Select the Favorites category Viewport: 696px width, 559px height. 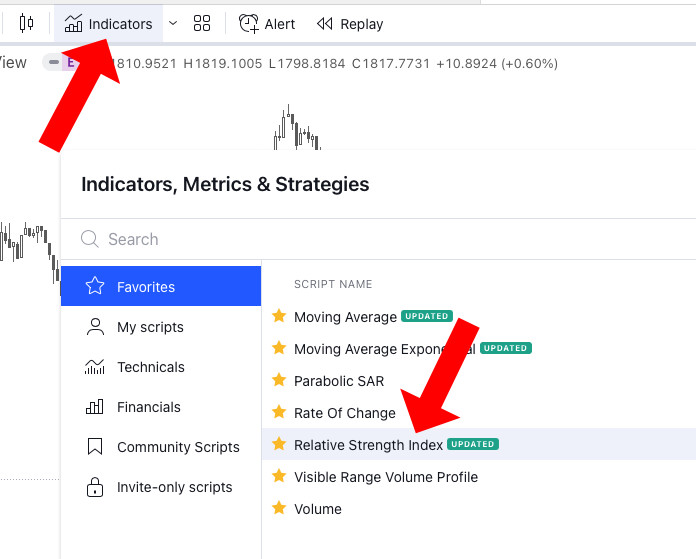[161, 286]
